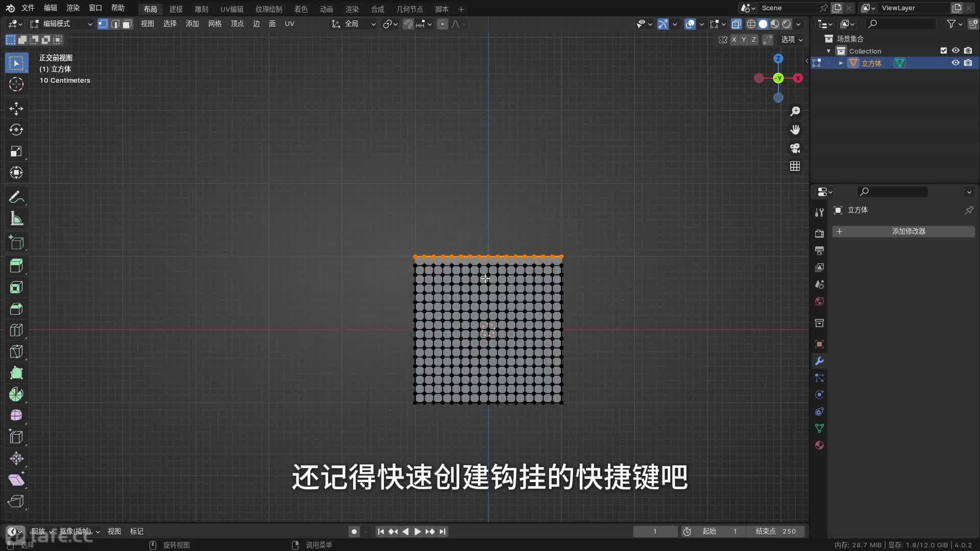Hide the 立方体 object with eye icon
980x551 pixels.
[x=955, y=63]
